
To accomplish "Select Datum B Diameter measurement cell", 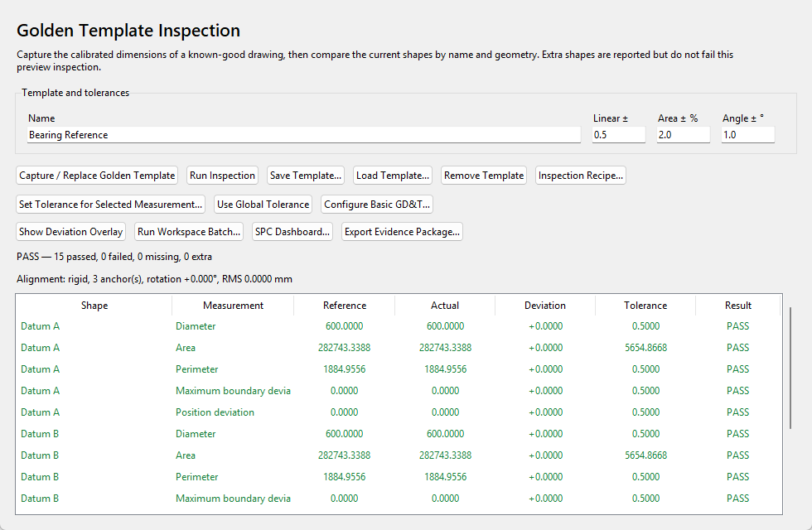I will tap(196, 434).
